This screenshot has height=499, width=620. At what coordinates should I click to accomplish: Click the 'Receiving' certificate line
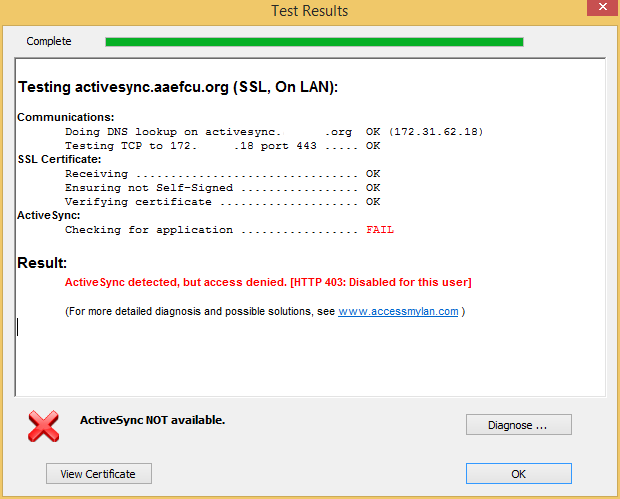[223, 174]
